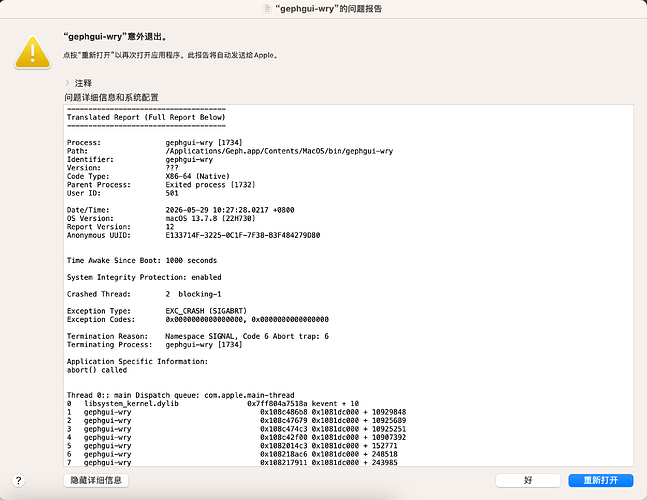Image resolution: width=647 pixels, height=500 pixels.
Task: Click the "Time Awake Since Boot: 1000 seconds" line
Action: click(142, 260)
